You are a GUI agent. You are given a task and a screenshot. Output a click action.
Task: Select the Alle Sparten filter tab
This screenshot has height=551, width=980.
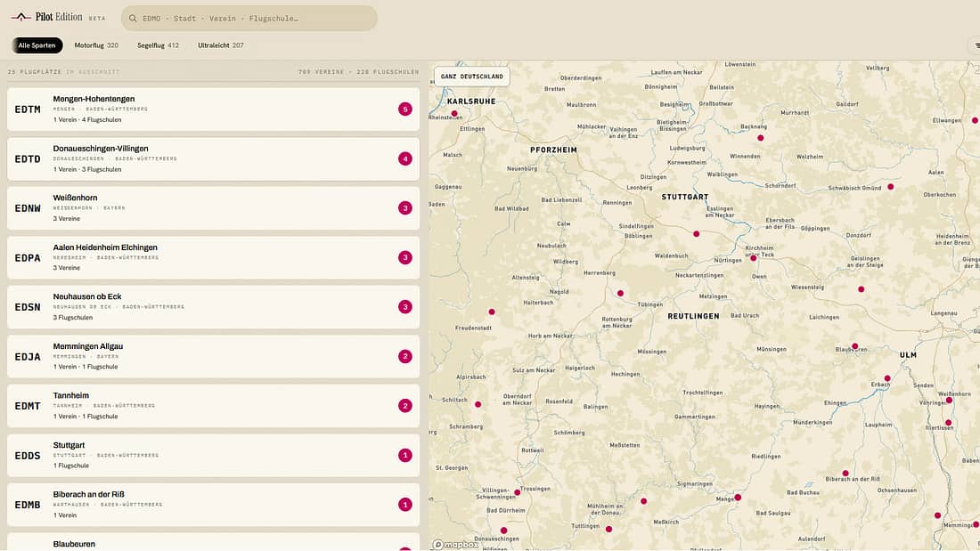[37, 45]
